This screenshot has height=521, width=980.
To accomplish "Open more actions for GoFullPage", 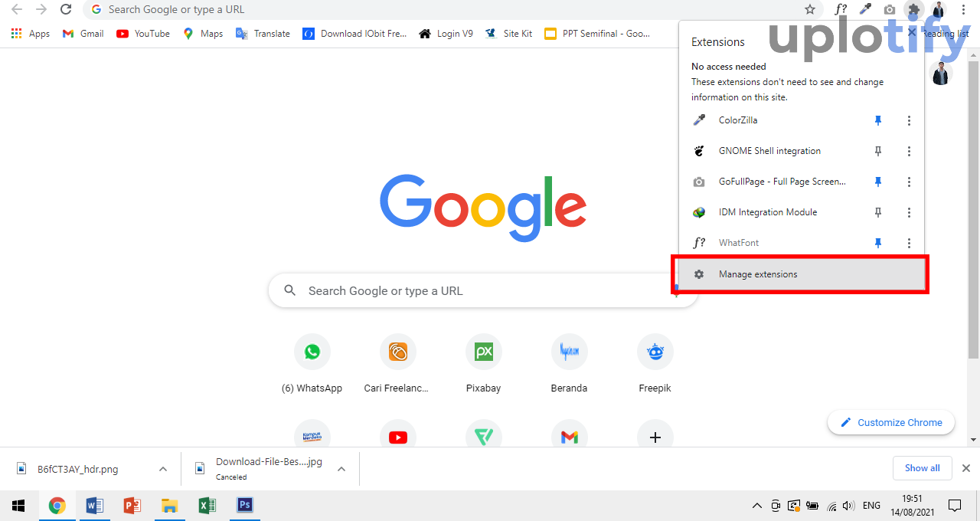I will tap(909, 182).
